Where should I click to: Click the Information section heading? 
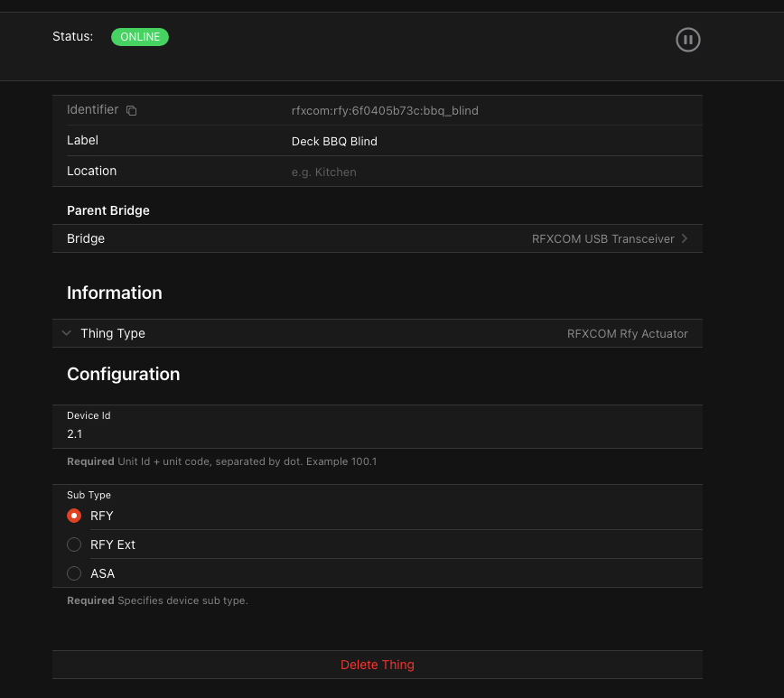115,293
